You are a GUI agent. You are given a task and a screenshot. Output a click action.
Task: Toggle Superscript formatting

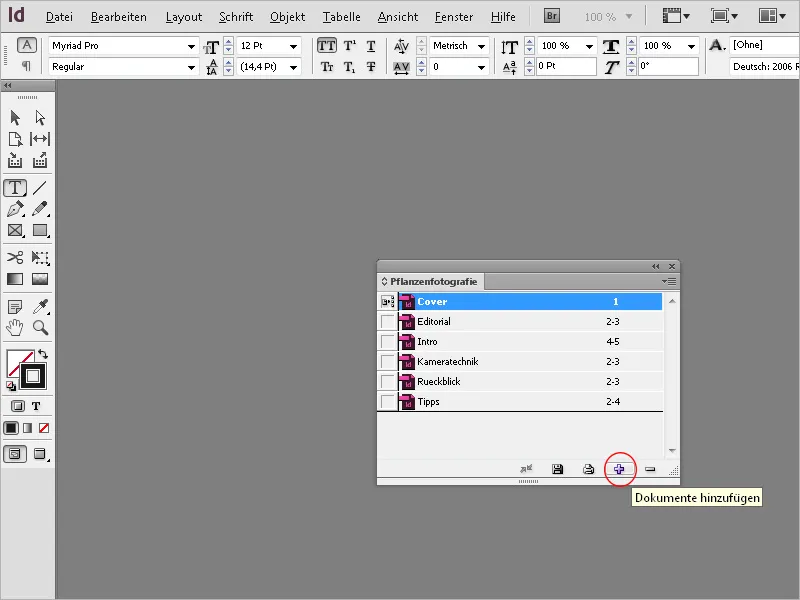349,46
